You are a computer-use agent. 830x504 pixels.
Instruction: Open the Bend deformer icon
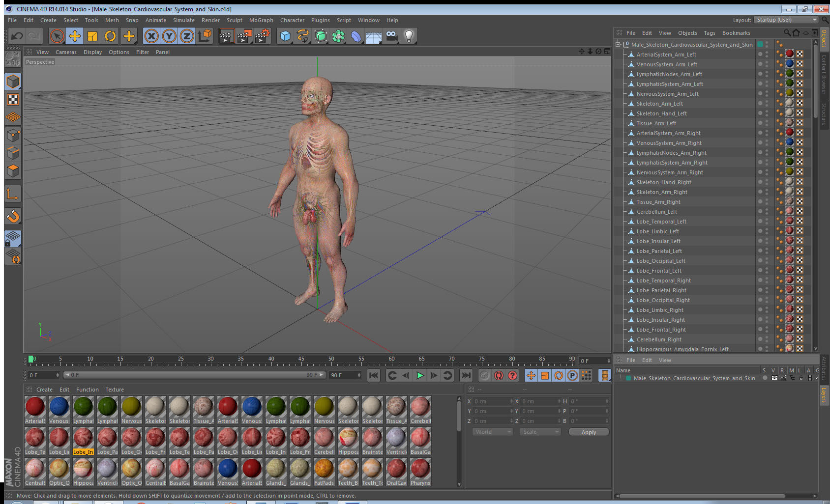pos(356,36)
